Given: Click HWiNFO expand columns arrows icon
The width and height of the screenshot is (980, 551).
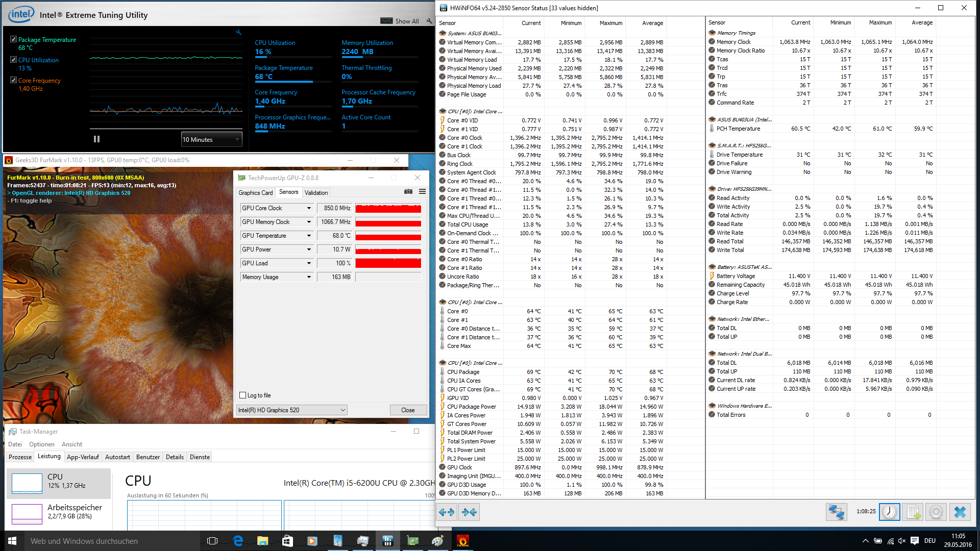Looking at the screenshot, I should tap(447, 512).
